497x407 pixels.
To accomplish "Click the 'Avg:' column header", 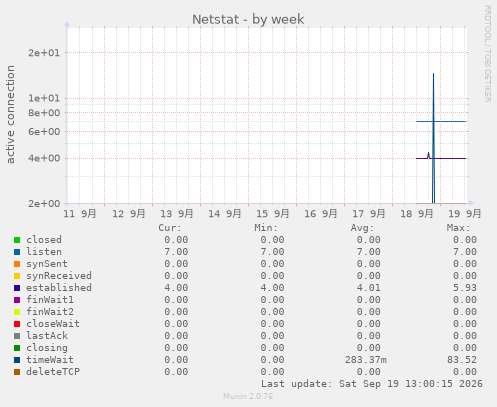I will pos(362,228).
